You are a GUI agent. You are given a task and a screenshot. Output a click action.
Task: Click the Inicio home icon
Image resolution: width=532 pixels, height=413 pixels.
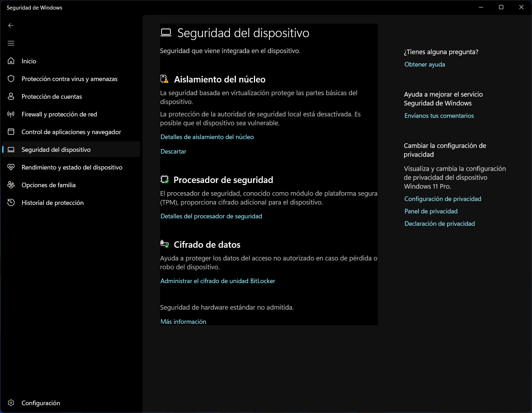[11, 61]
